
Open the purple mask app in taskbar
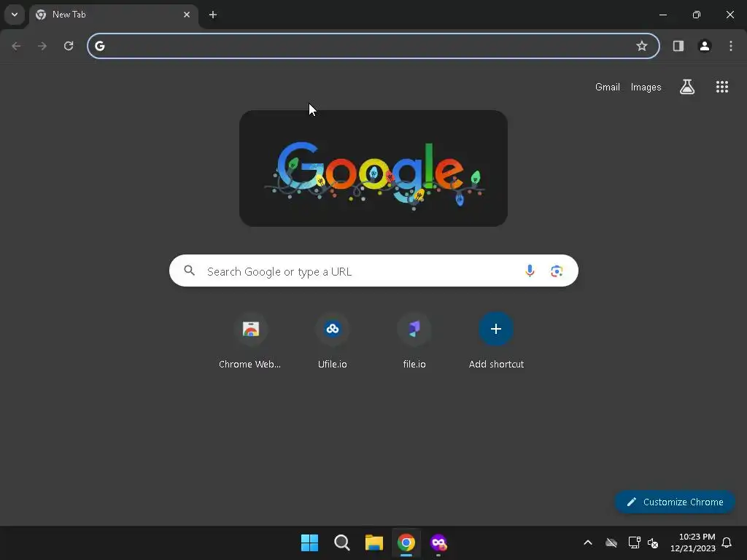[x=438, y=542]
